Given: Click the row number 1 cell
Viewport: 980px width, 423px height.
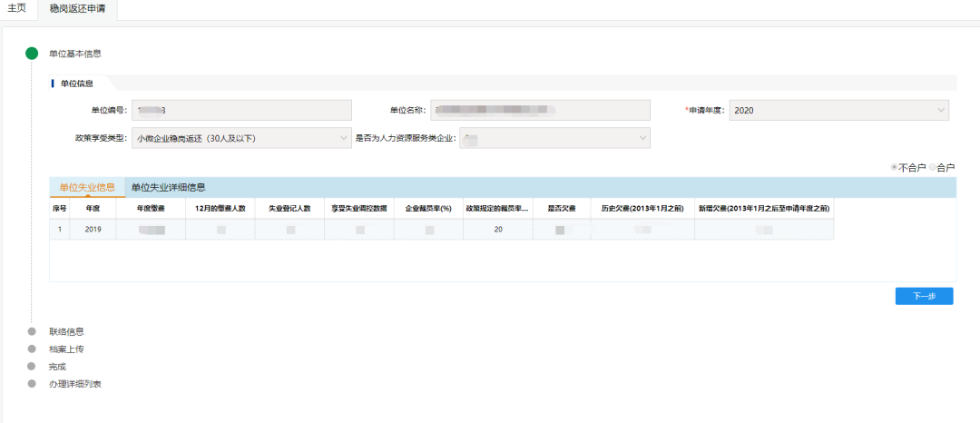Looking at the screenshot, I should coord(59,230).
